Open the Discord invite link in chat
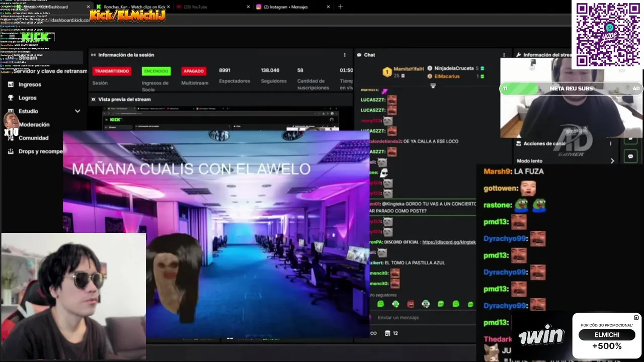This screenshot has height=362, width=644. tap(449, 242)
